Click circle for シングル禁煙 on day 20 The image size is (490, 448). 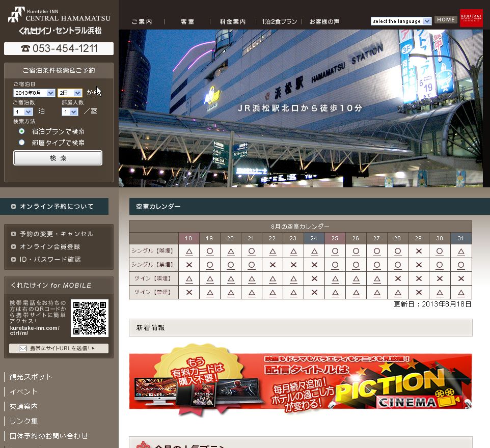pyautogui.click(x=231, y=265)
